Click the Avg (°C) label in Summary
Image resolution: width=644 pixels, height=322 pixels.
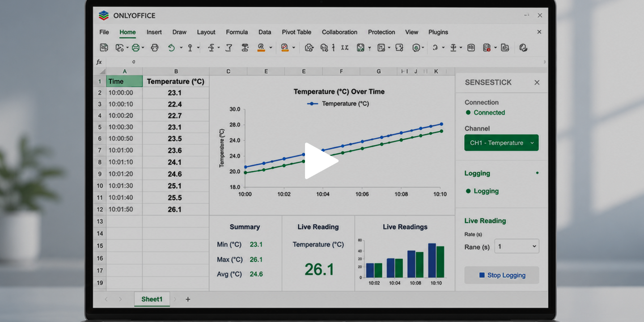(229, 274)
